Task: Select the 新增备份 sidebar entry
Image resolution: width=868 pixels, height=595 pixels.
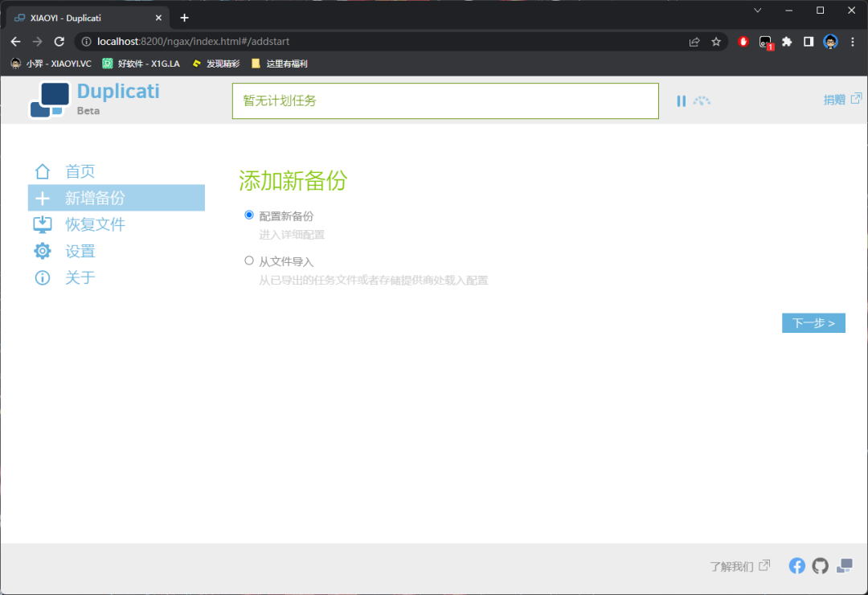Action: pos(95,198)
